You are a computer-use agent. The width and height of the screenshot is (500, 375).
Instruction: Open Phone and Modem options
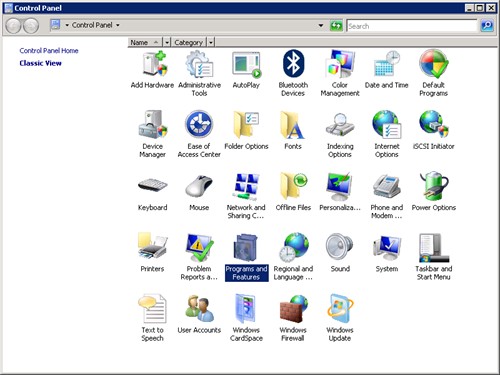pyautogui.click(x=387, y=196)
